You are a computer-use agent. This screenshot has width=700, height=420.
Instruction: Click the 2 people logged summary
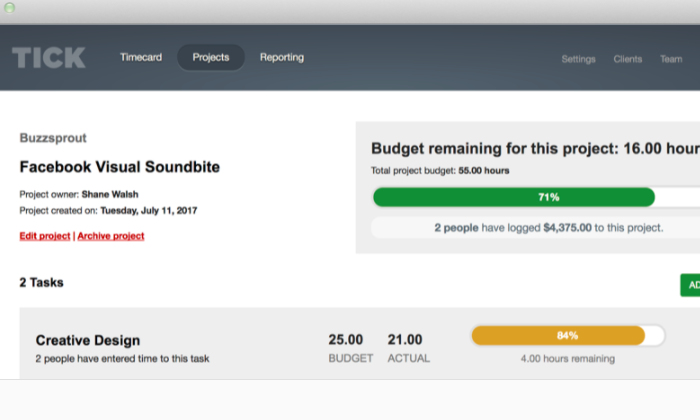[x=549, y=228]
